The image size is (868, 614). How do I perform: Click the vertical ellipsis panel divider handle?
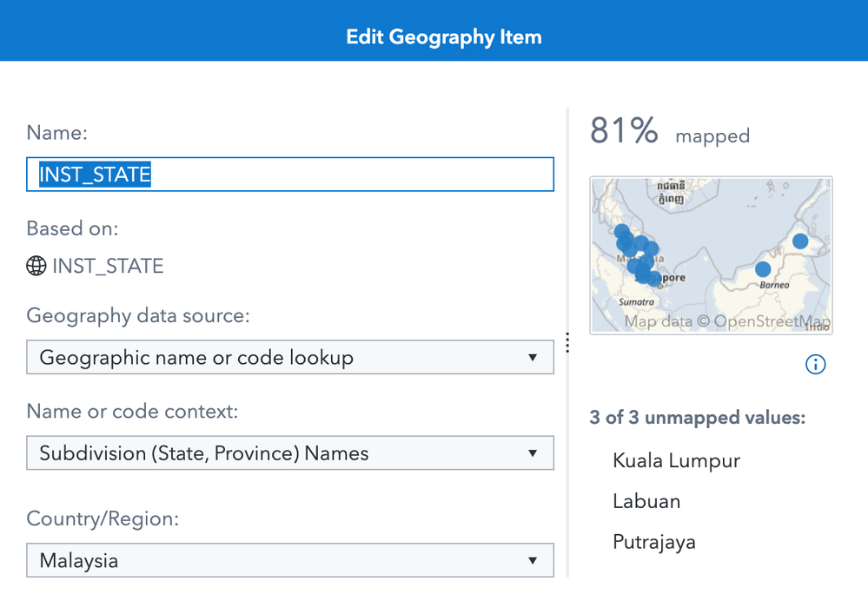click(x=567, y=342)
